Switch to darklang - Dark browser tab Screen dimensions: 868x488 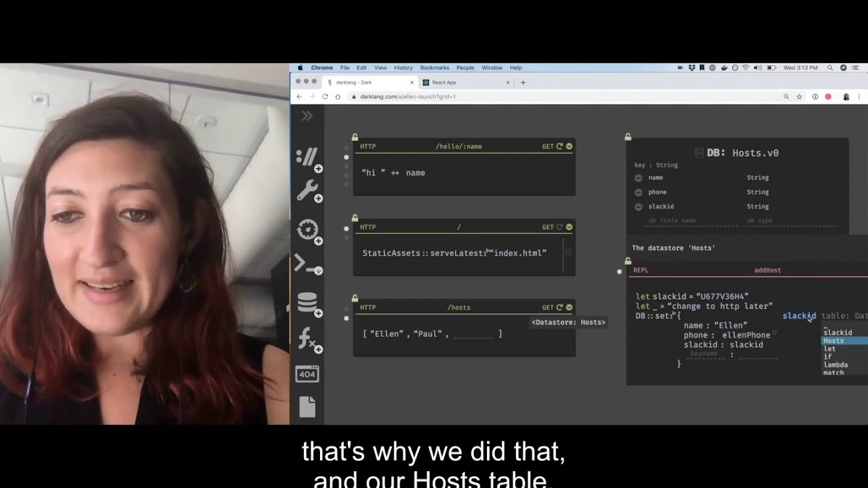point(368,83)
